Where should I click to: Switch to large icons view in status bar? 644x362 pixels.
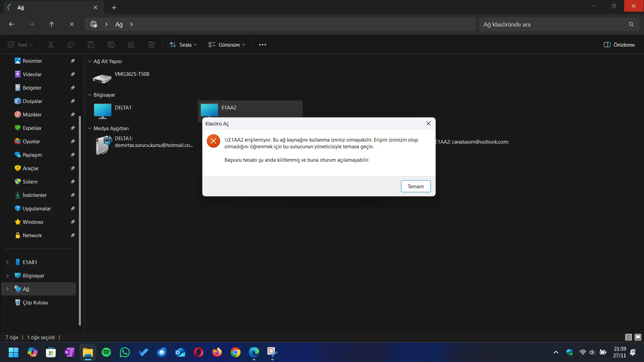pos(638,337)
